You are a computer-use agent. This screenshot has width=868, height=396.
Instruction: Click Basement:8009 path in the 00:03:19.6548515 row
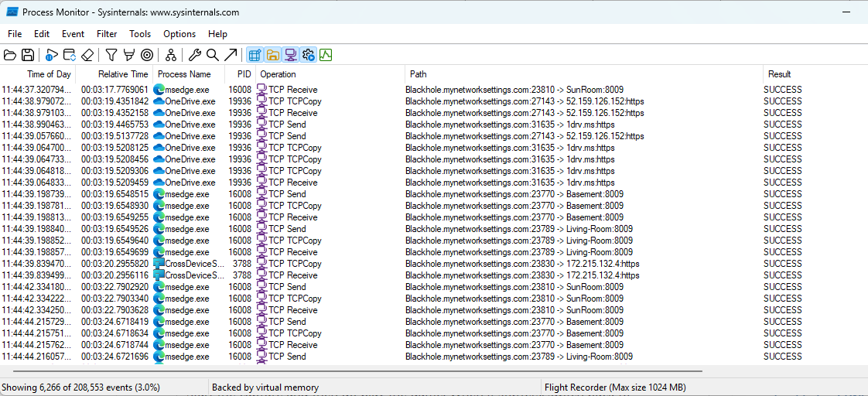(x=595, y=194)
